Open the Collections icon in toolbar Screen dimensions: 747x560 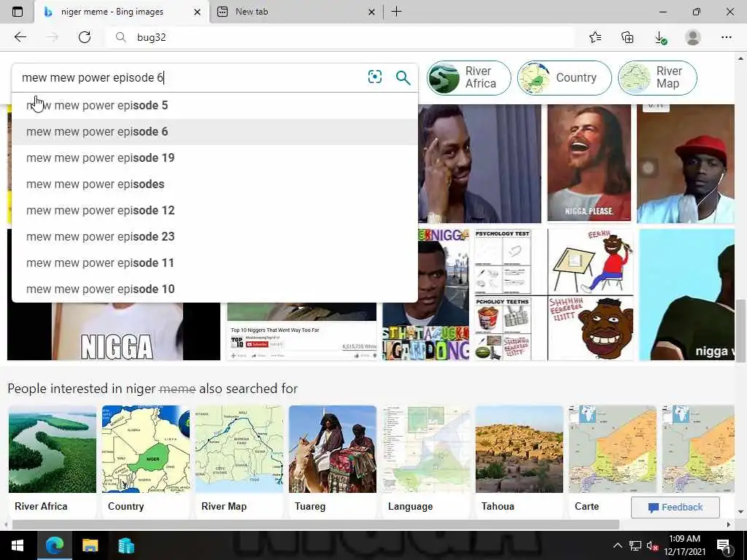(627, 37)
